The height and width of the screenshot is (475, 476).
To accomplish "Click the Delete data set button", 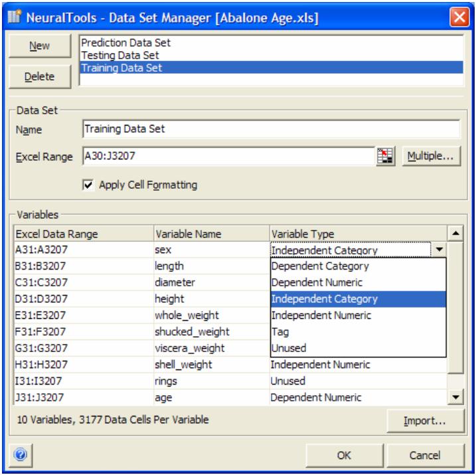I will tap(40, 76).
